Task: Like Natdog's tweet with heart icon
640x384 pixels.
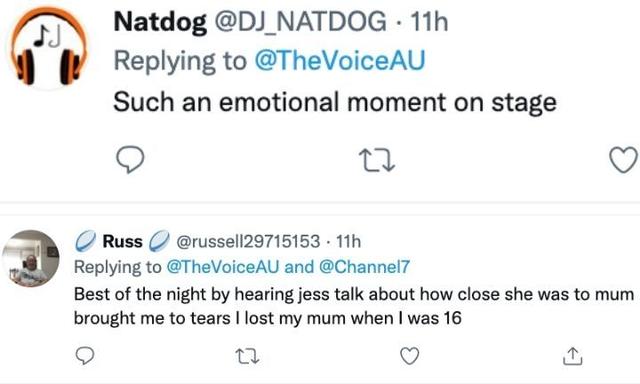Action: [623, 160]
